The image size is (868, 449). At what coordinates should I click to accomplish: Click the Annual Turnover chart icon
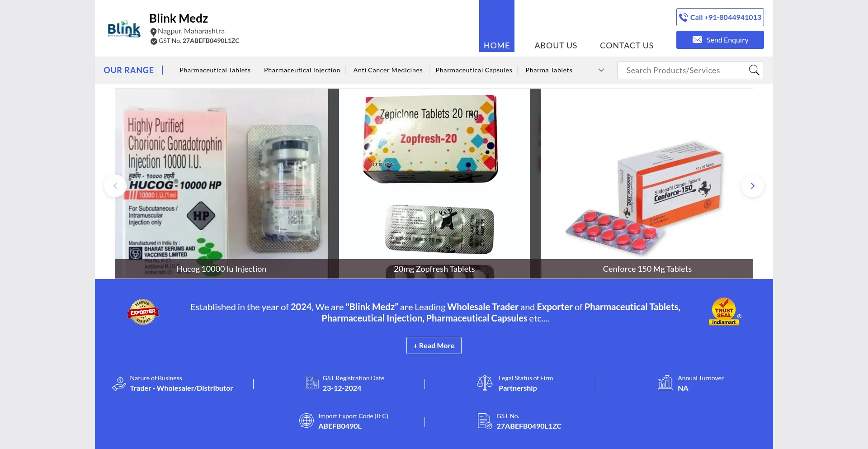coord(665,383)
